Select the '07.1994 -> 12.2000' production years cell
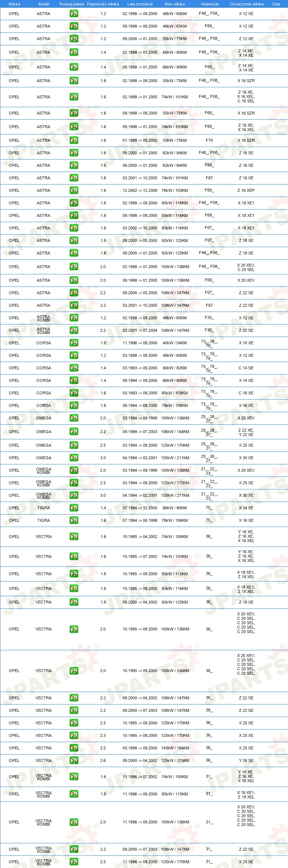Image resolution: width=288 pixels, height=868 pixels. (140, 508)
